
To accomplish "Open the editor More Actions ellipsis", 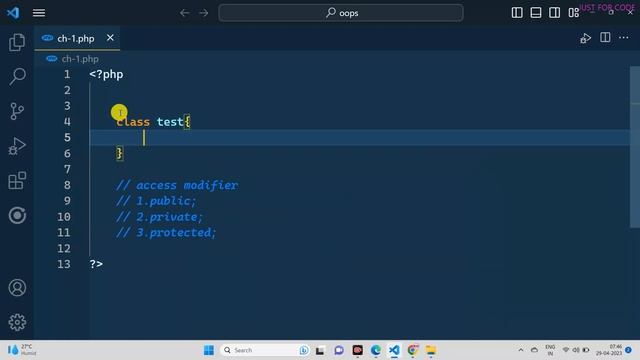I will tap(624, 38).
